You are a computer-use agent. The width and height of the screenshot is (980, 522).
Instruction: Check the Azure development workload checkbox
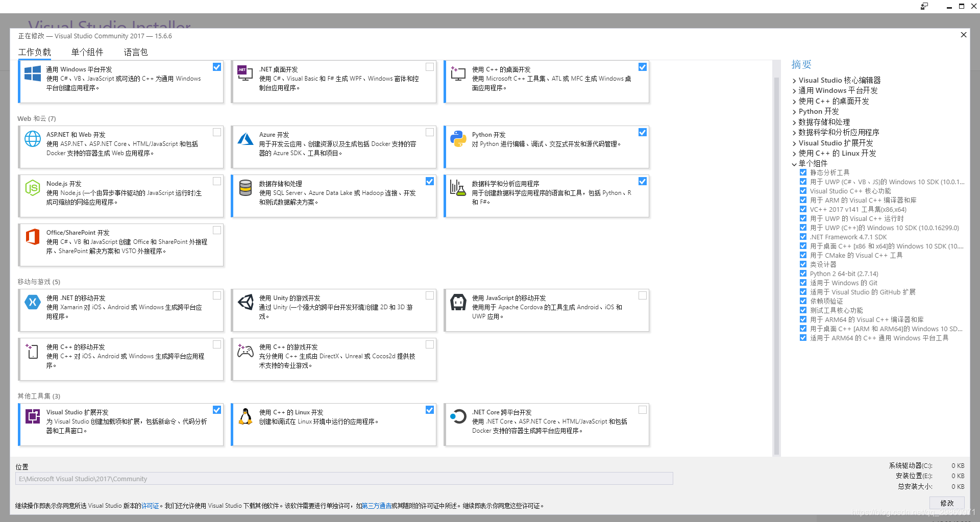(430, 132)
